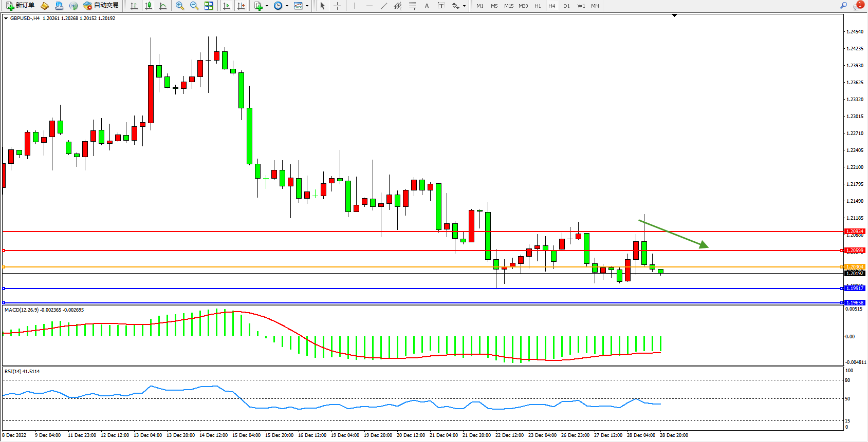Switch to the H1 timeframe
This screenshot has height=442, width=868.
coord(538,6)
